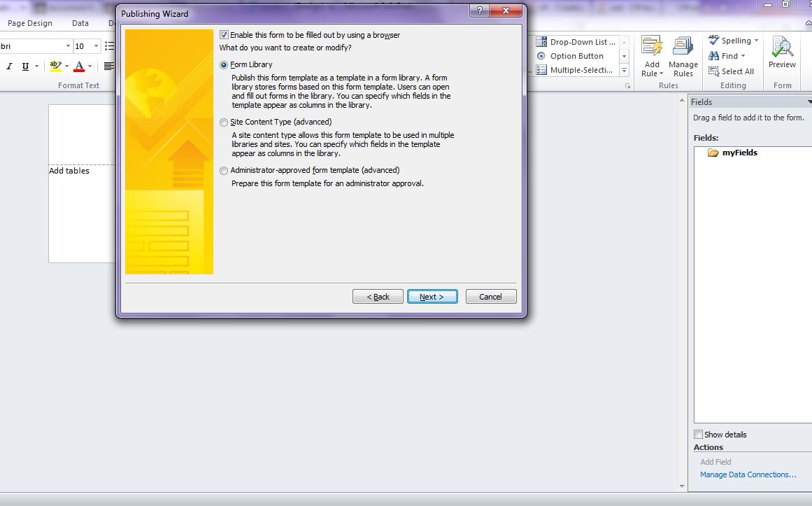
Task: Switch to the Page Design tab
Action: click(30, 23)
